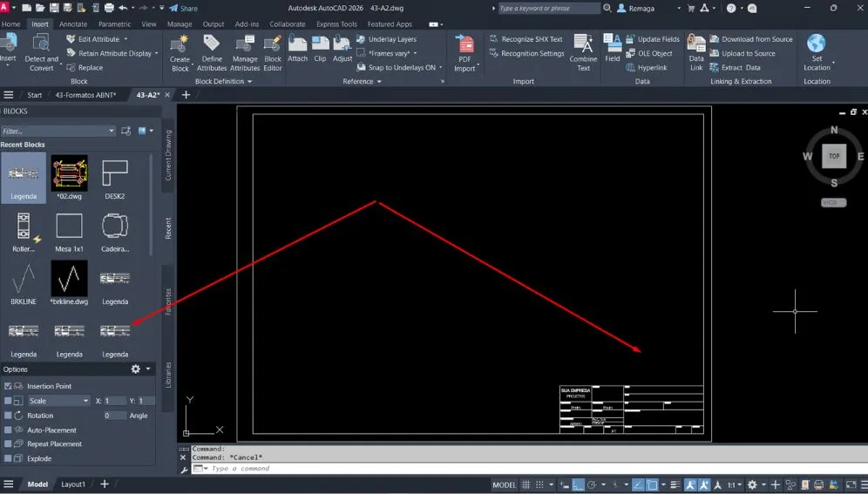Switch to the Annotate ribbon tab

pos(73,24)
